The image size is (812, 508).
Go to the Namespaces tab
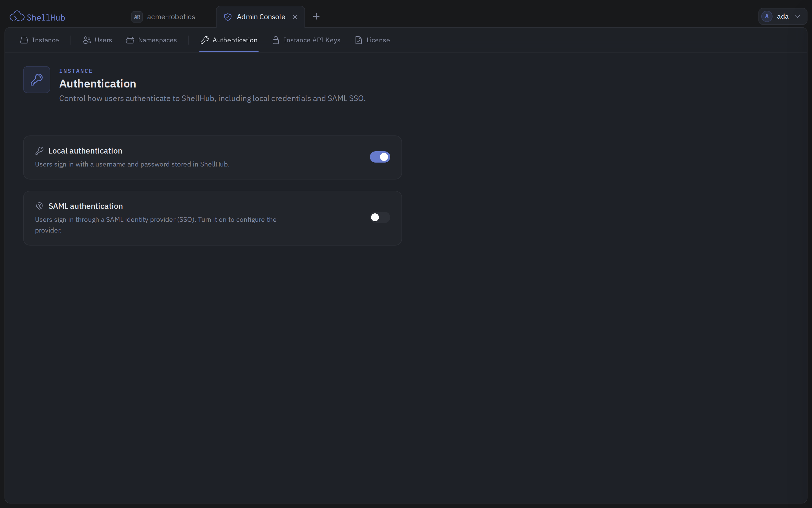click(x=152, y=40)
